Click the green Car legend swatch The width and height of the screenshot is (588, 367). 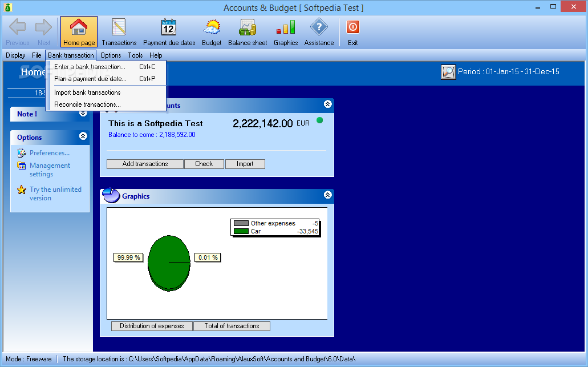[x=241, y=231]
